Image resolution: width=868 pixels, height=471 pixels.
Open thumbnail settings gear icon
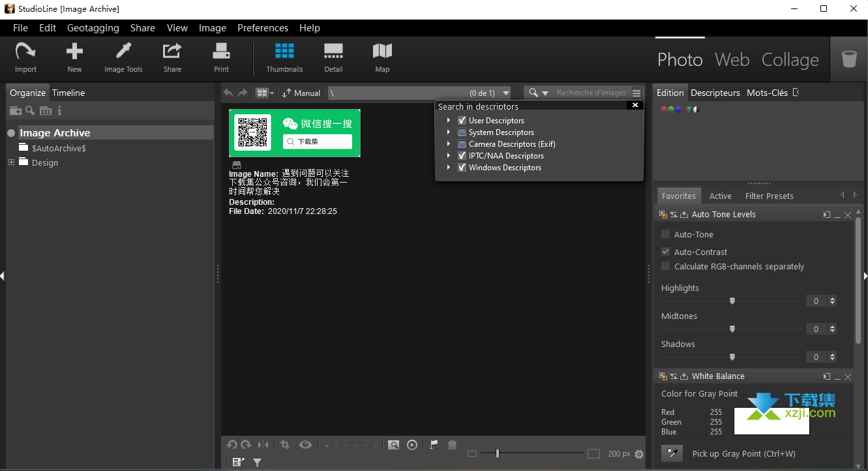point(639,454)
